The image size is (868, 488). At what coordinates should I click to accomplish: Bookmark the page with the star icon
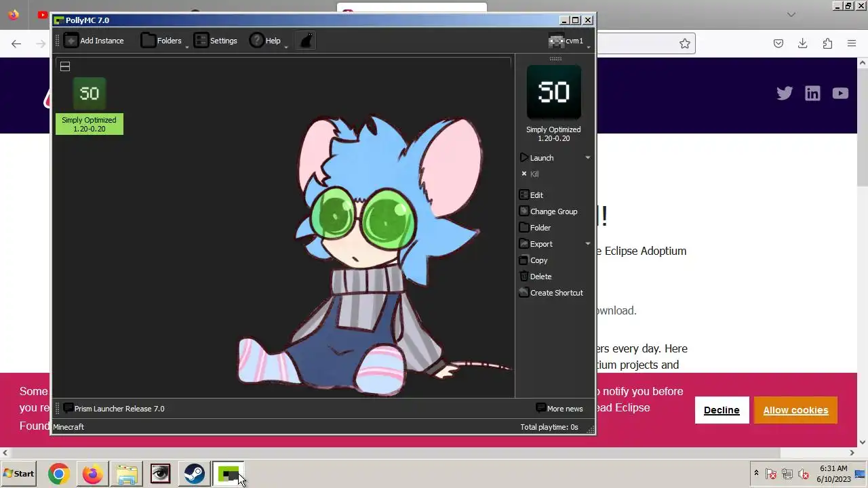[685, 43]
